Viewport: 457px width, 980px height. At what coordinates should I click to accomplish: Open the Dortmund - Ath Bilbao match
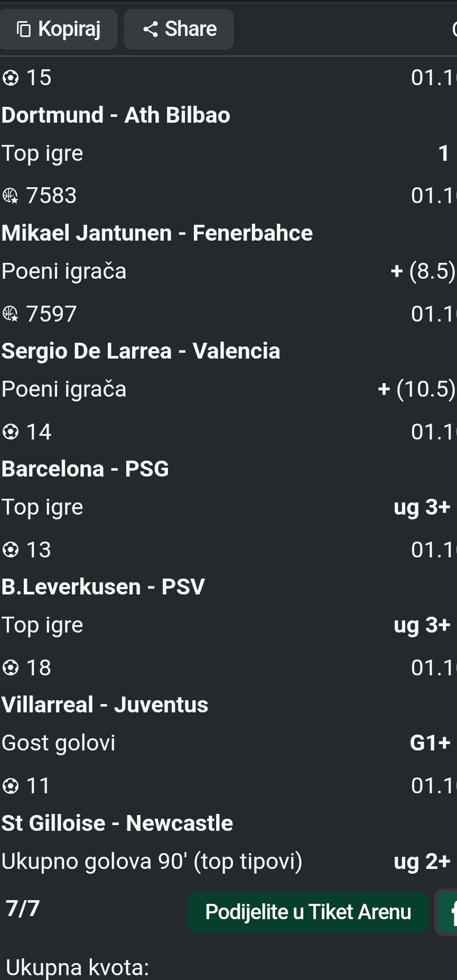click(116, 115)
